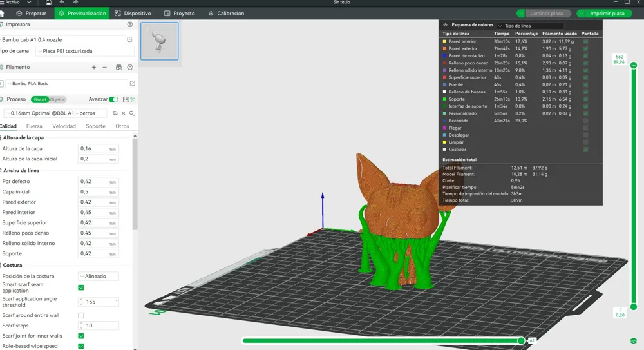The height and width of the screenshot is (350, 644).
Task: Open the printer preset dropdown
Action: click(62, 39)
